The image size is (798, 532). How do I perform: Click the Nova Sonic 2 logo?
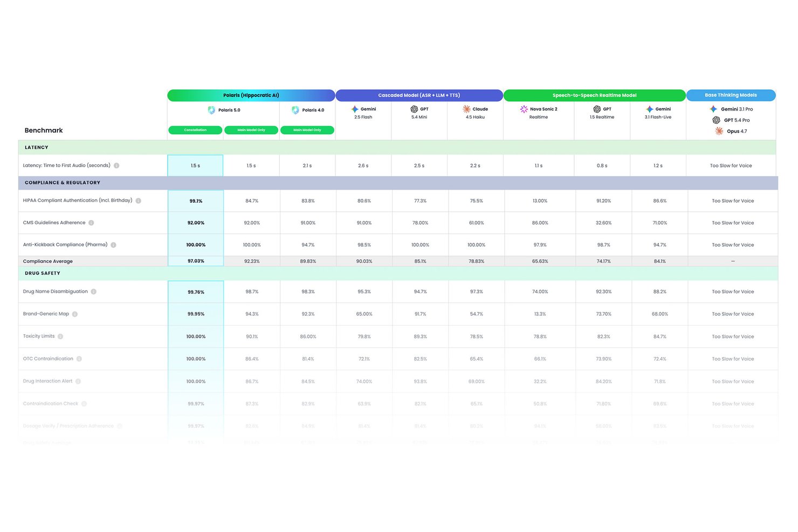pyautogui.click(x=524, y=109)
